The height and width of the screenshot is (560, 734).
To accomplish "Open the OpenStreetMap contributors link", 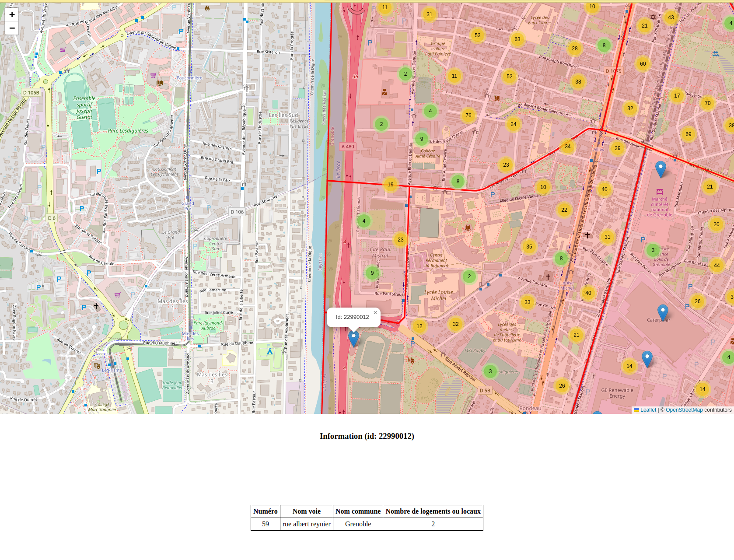I will pos(684,410).
